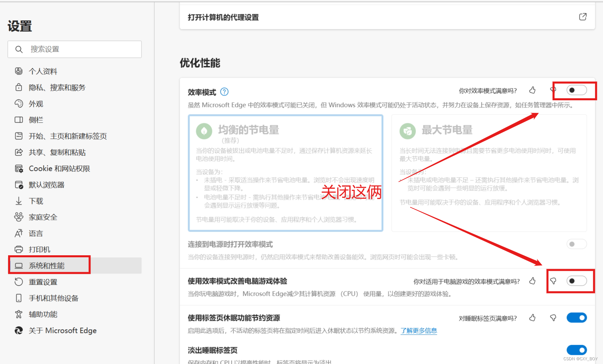
Task: Click the 设置 page title
Action: [20, 26]
